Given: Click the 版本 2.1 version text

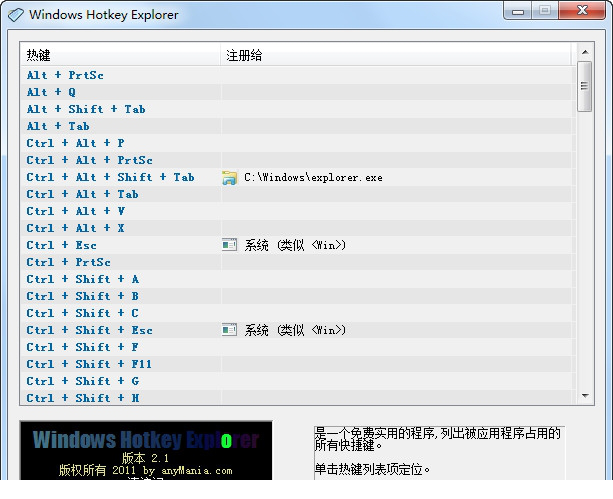Looking at the screenshot, I should coord(145,458).
